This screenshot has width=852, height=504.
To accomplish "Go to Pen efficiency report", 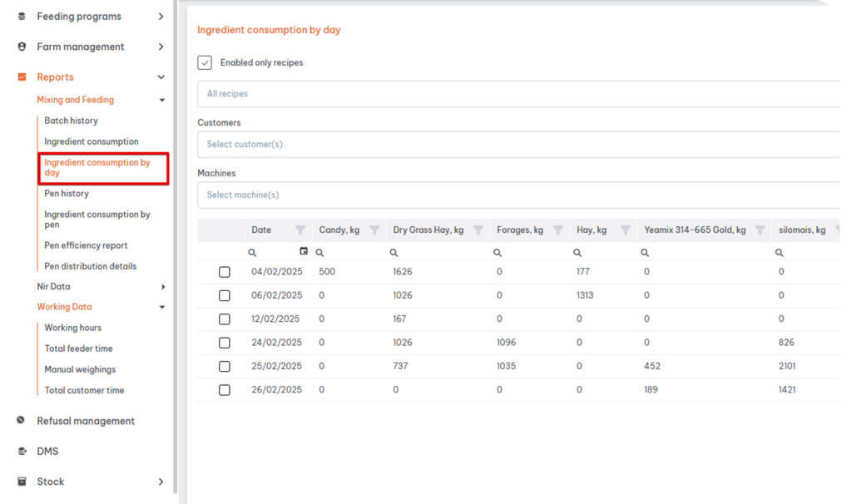I will click(x=86, y=245).
